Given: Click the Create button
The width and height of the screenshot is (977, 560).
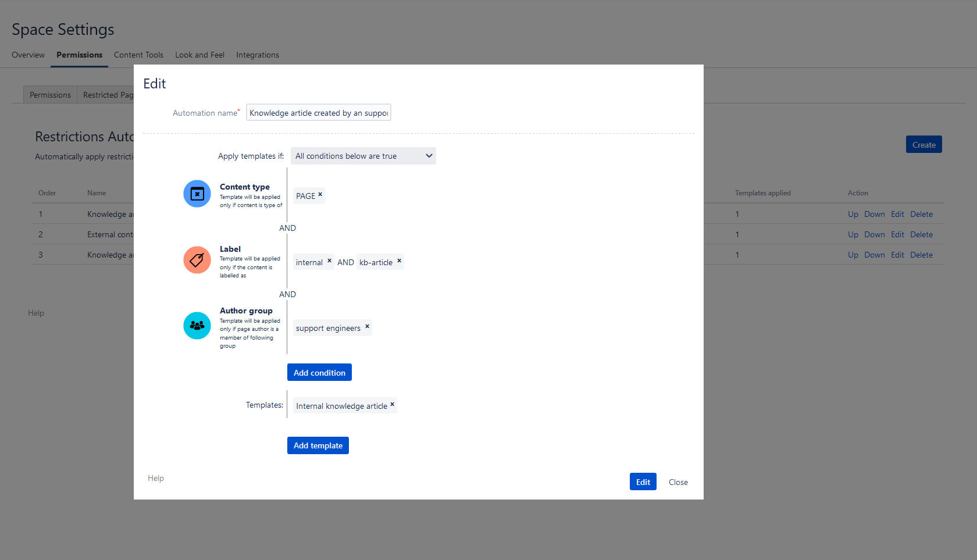Looking at the screenshot, I should 924,145.
